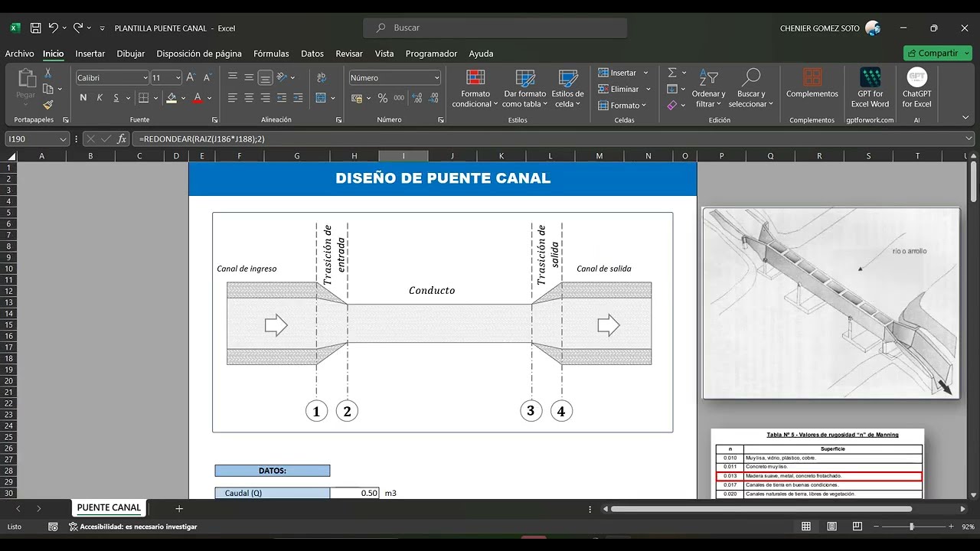Click the zoom slider handle
Image resolution: width=980 pixels, height=551 pixels.
pyautogui.click(x=911, y=527)
